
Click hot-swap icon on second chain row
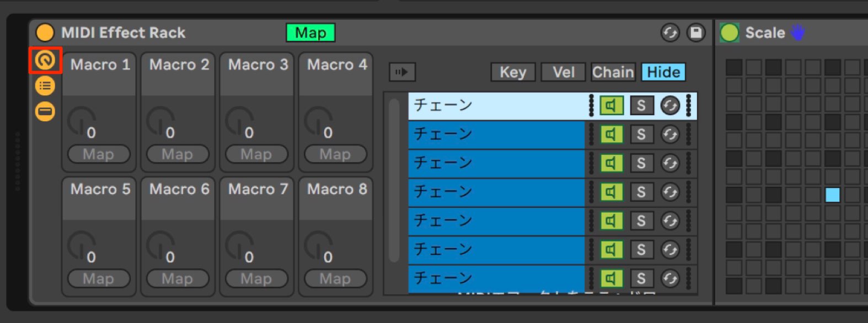[670, 134]
